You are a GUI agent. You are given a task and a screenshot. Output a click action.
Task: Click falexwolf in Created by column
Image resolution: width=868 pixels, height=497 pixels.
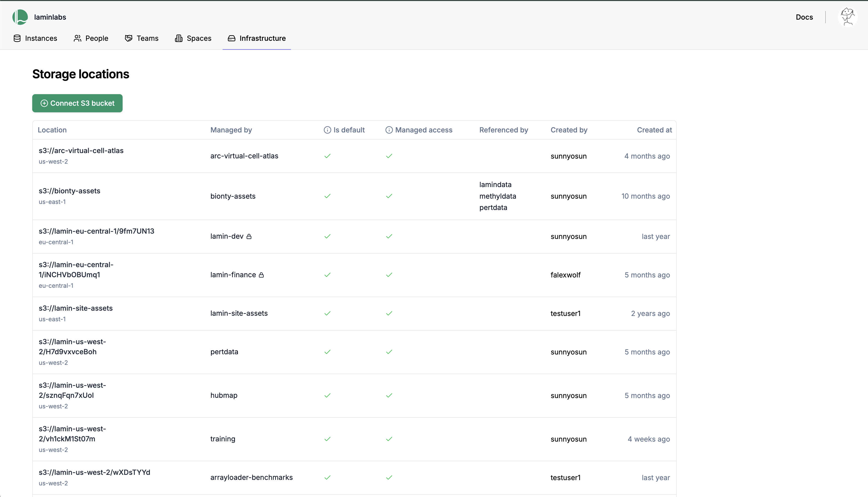coord(565,275)
